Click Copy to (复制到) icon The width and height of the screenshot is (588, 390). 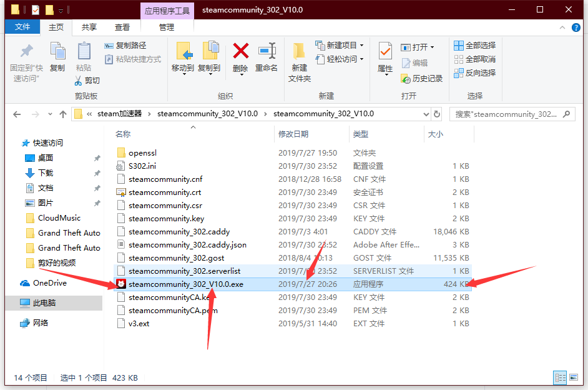coord(210,51)
